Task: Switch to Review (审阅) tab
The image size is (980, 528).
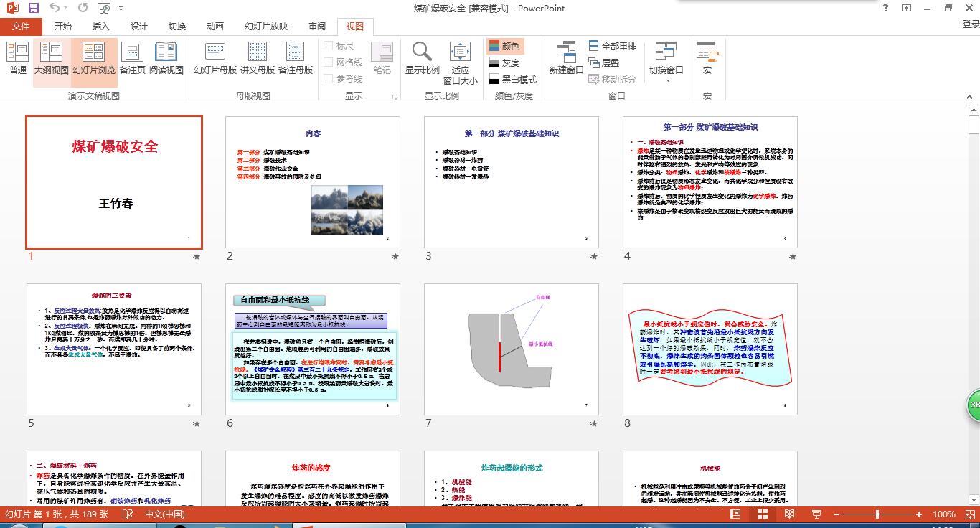Action: point(317,27)
